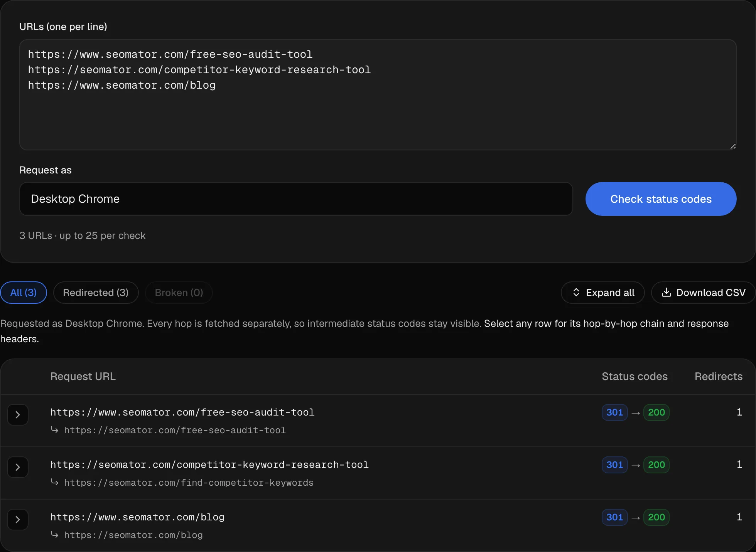Click inside the URLs text area
Viewport: 756px width, 552px height.
pyautogui.click(x=378, y=95)
